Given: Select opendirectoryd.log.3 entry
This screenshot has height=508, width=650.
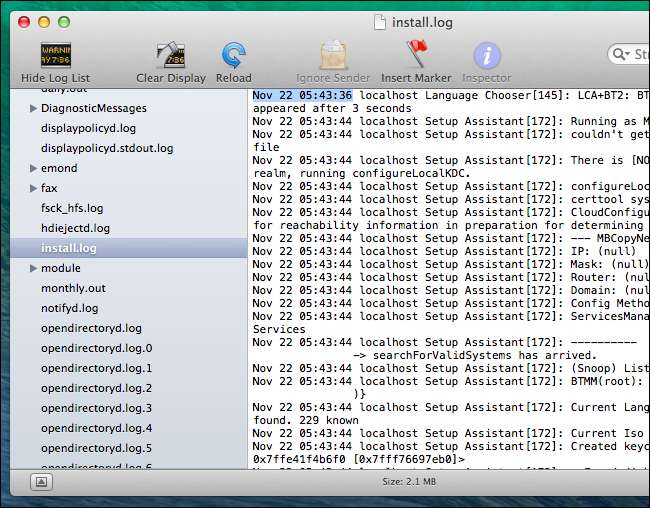Looking at the screenshot, I should (x=96, y=408).
